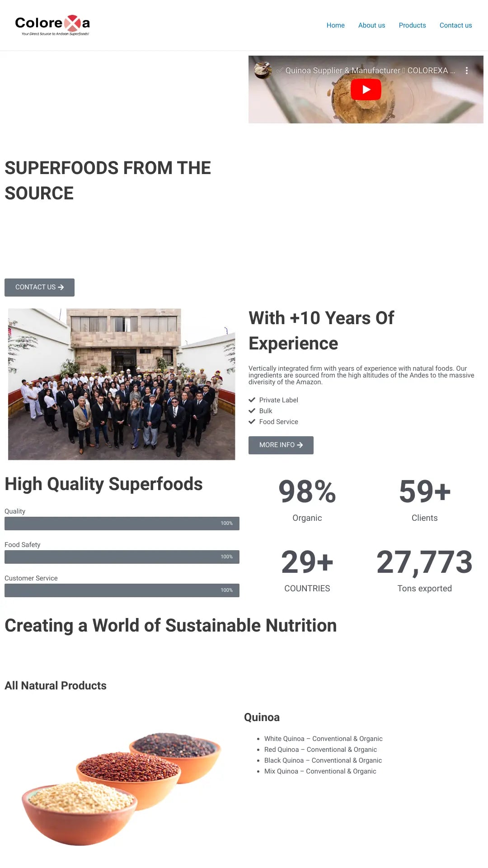Click the 27,773 tons exported counter
Screen dimensions: 488x868
424,562
